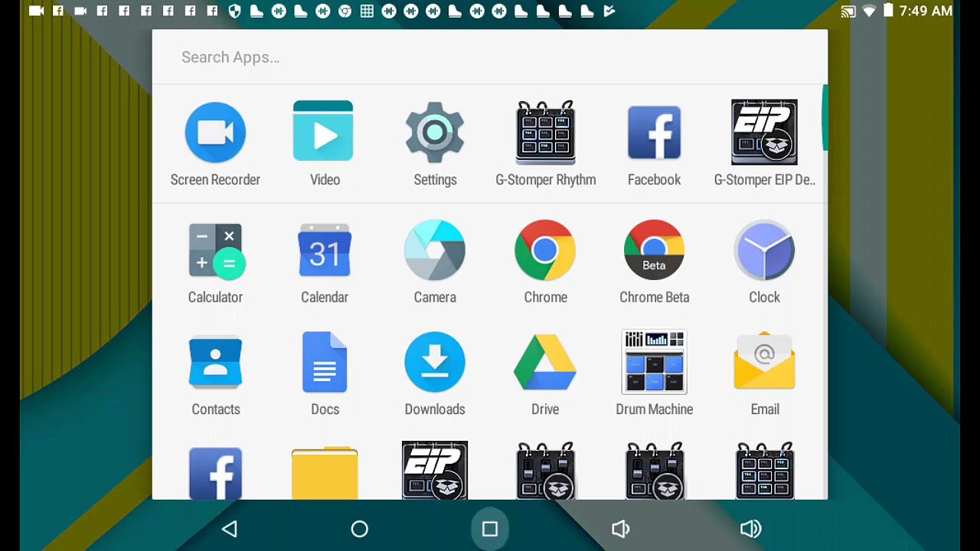
Task: Open the Calculator app
Action: [x=215, y=250]
